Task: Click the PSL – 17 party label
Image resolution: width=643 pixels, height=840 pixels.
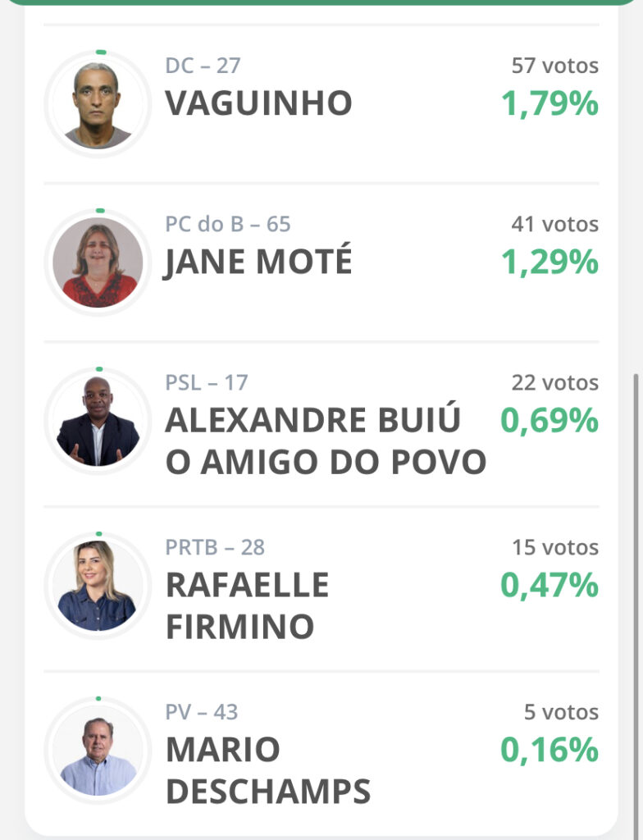Action: pyautogui.click(x=207, y=382)
